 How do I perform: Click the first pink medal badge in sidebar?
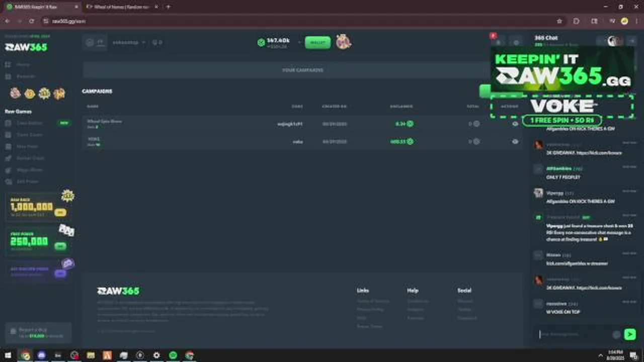pos(16,93)
